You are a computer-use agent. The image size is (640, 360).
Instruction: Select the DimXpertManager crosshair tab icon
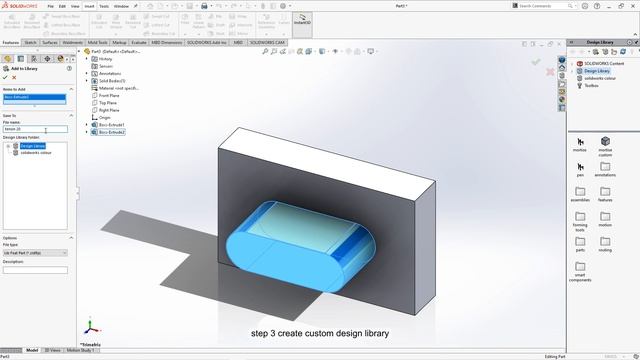coord(47,59)
